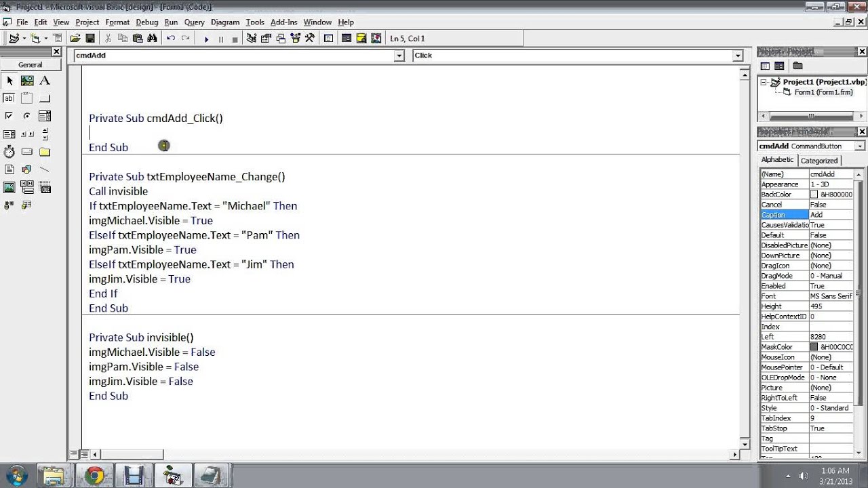The image size is (868, 488).
Task: Select the ListBox control in toolbox
Action: click(9, 134)
